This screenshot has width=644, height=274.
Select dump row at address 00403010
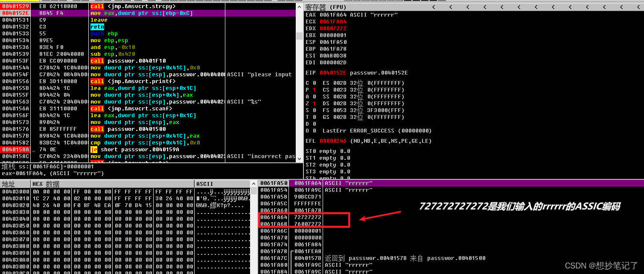click(x=125, y=198)
